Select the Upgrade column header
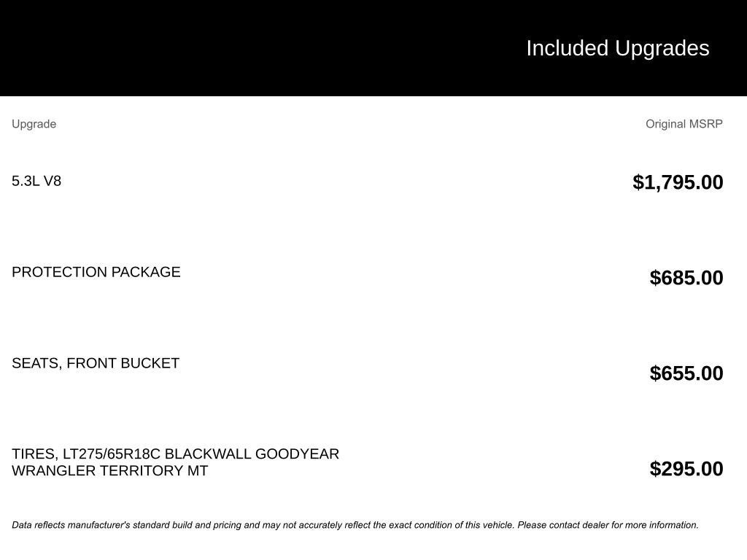 click(34, 124)
